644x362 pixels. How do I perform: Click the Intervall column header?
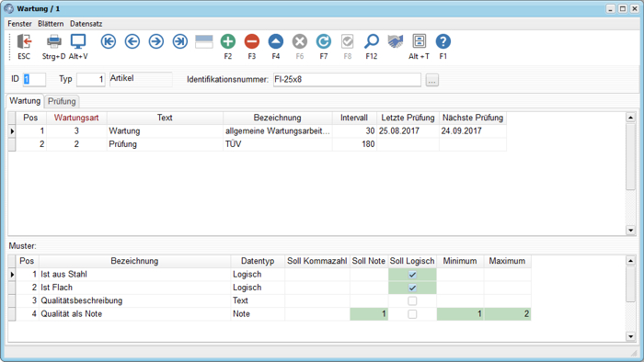(x=354, y=119)
